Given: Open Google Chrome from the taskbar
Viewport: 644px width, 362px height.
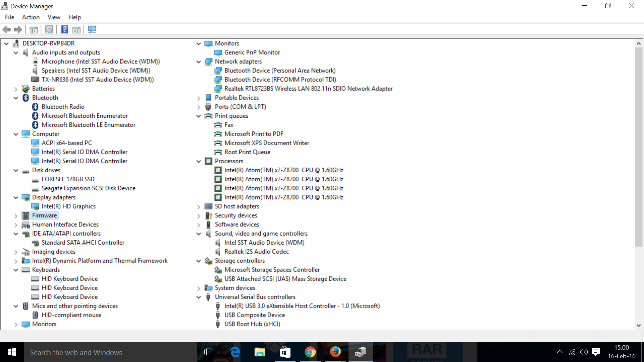Looking at the screenshot, I should (310, 352).
